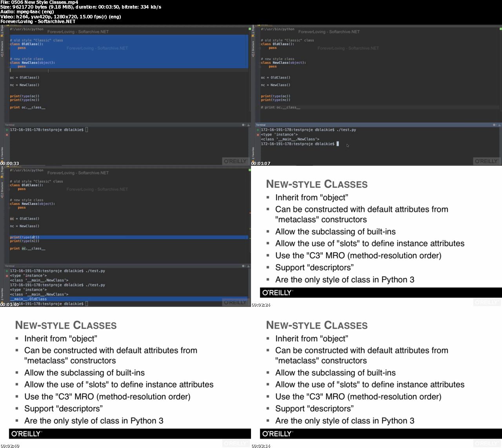Click 'print oc.__class__' in 00:00:33 frame

point(27,107)
